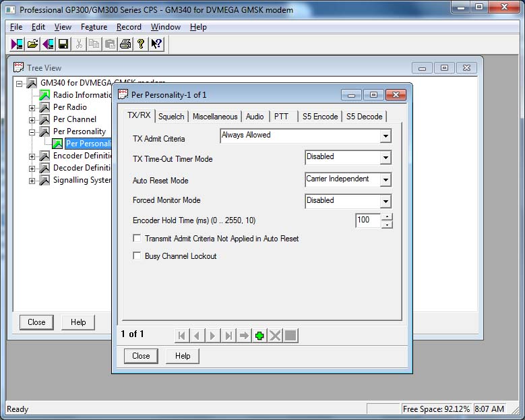This screenshot has height=420, width=525.
Task: Click the Go To record arrow icon
Action: pyautogui.click(x=244, y=336)
